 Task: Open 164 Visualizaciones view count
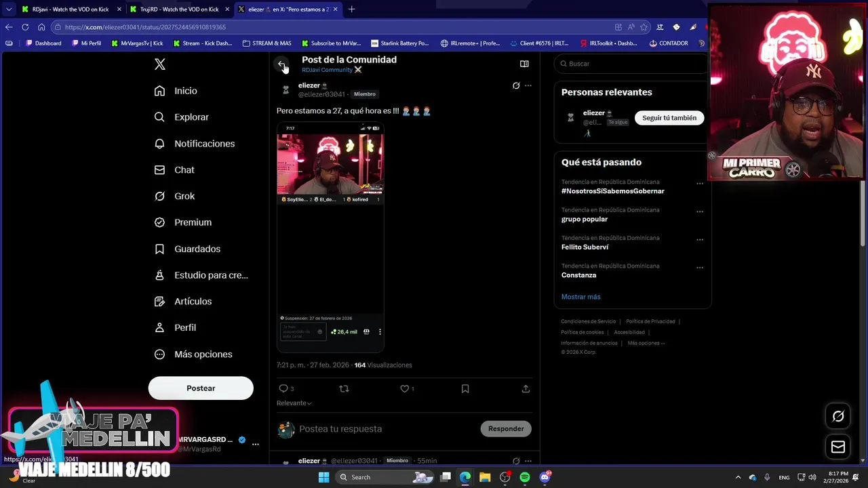tap(383, 365)
